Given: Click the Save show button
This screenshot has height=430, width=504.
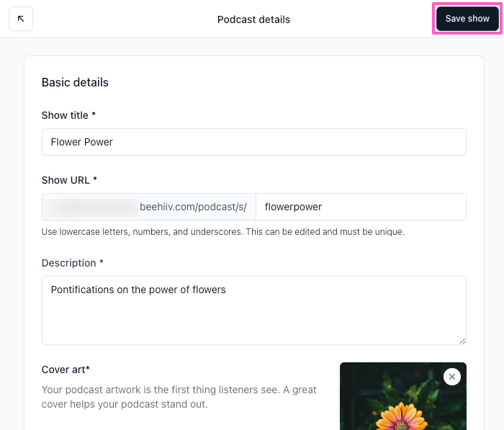Looking at the screenshot, I should 467,19.
